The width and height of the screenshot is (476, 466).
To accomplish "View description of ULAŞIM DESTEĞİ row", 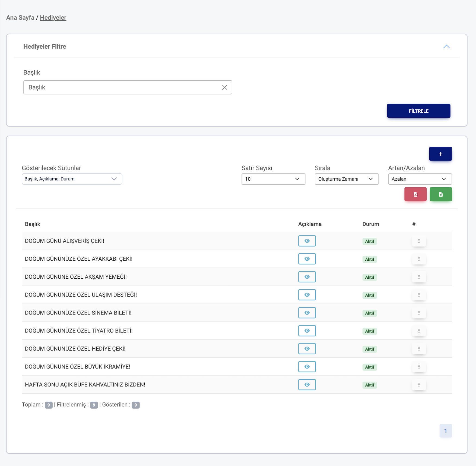I will click(x=307, y=295).
